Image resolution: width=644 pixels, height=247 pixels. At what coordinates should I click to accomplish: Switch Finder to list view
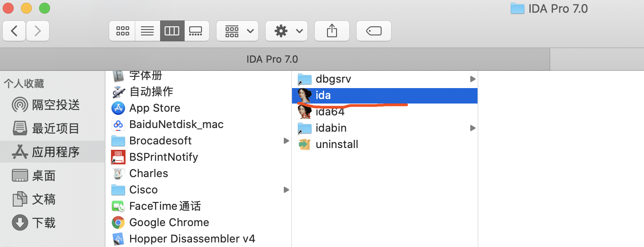click(147, 31)
